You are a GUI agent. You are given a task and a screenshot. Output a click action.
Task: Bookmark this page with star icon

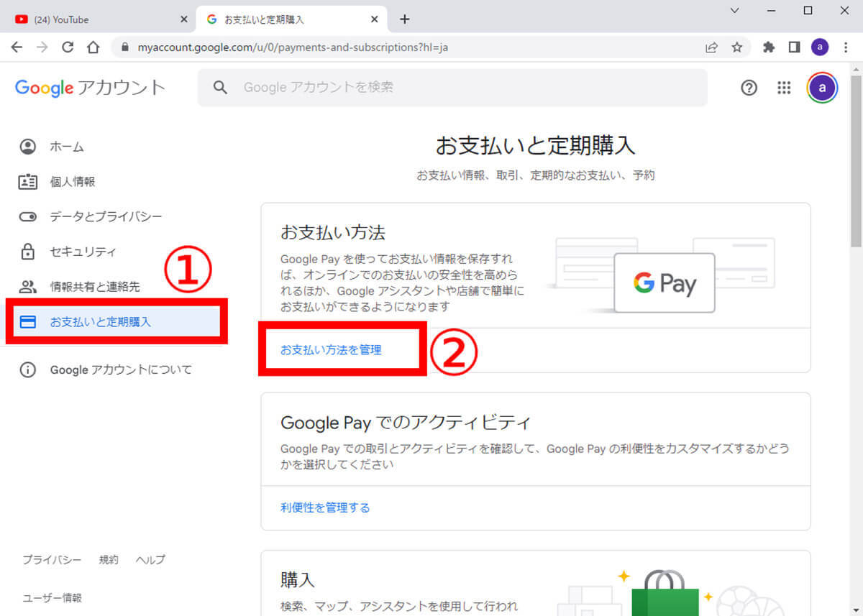point(736,47)
